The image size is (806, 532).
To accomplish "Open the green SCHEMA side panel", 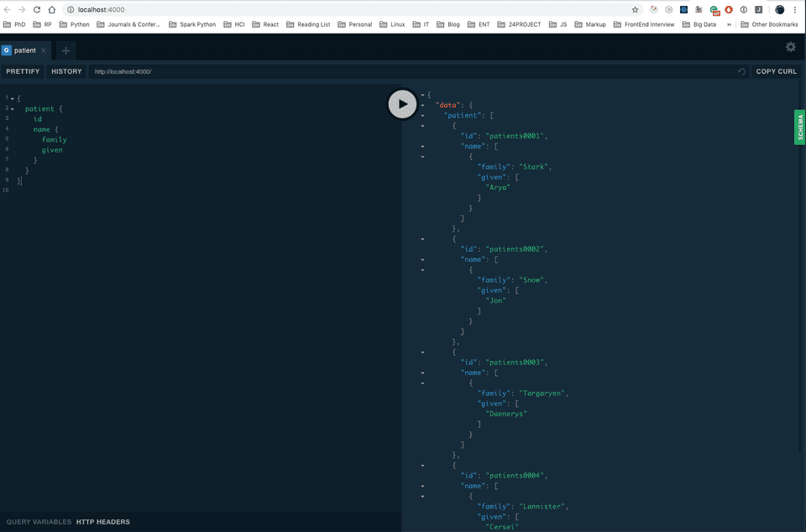I will pos(800,127).
